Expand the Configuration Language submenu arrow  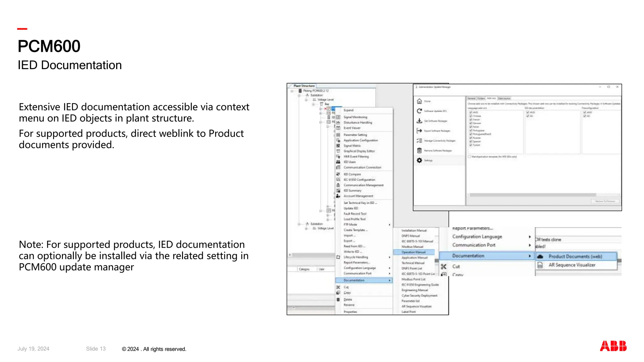point(530,237)
